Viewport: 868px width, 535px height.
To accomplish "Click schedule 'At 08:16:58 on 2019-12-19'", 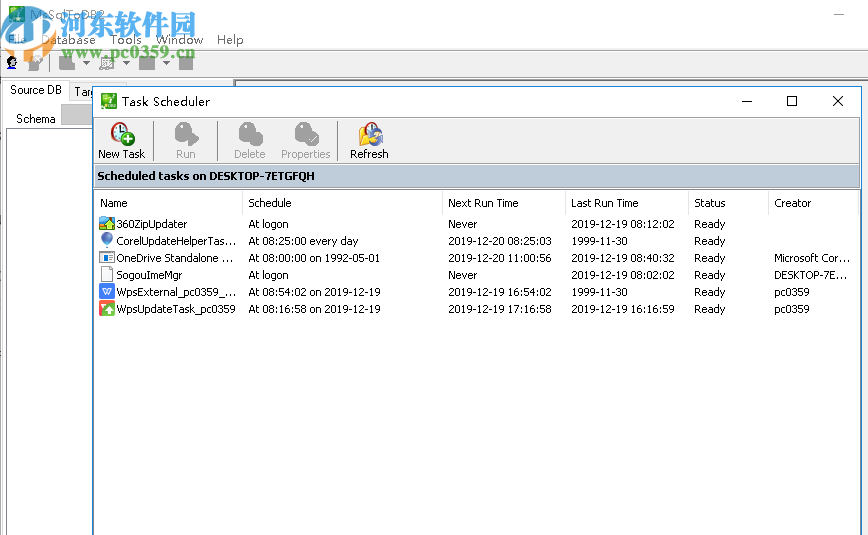I will 314,309.
